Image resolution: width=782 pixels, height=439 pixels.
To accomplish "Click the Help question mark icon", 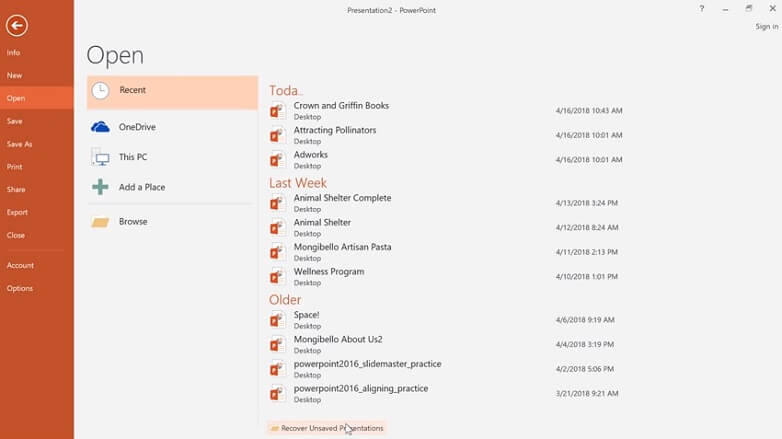I will tap(702, 8).
